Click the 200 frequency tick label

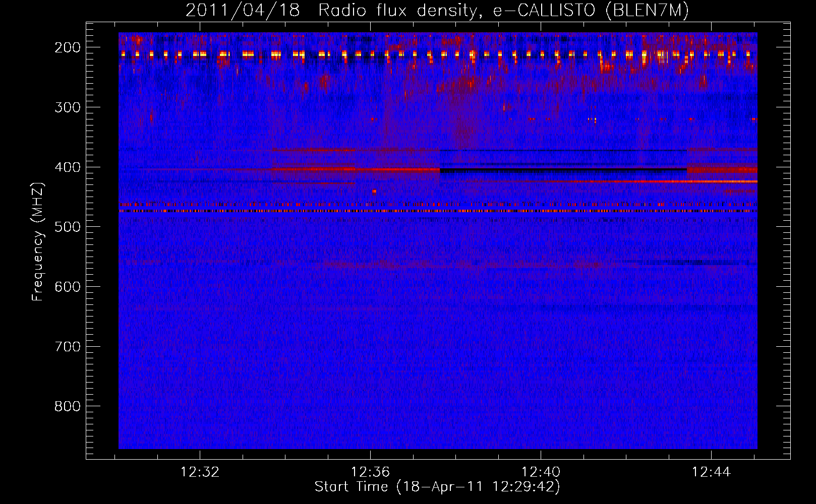pyautogui.click(x=68, y=47)
